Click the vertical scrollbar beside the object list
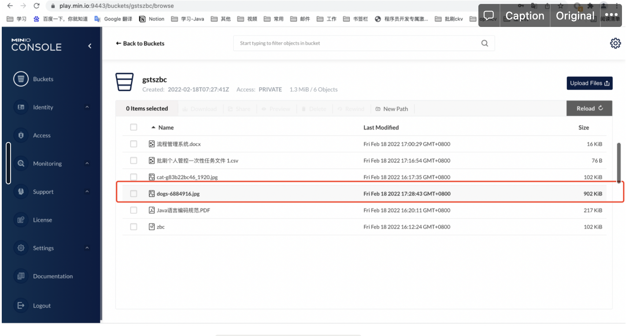 coord(619,163)
